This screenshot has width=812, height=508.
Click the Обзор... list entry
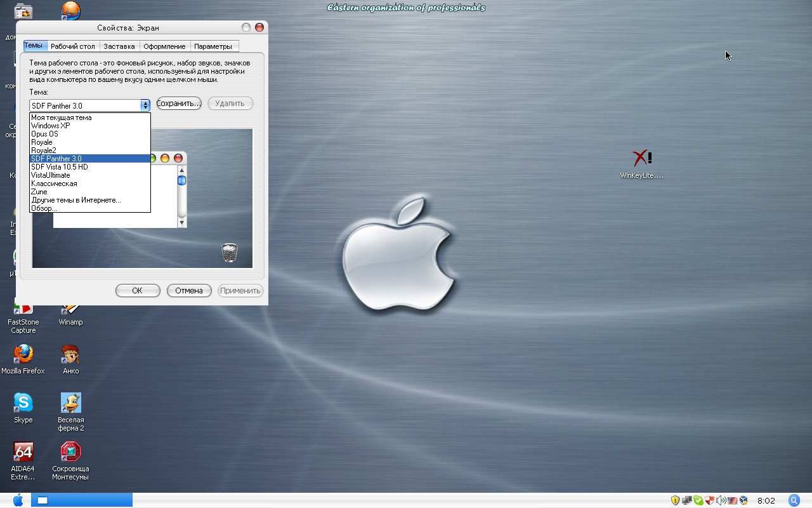90,208
